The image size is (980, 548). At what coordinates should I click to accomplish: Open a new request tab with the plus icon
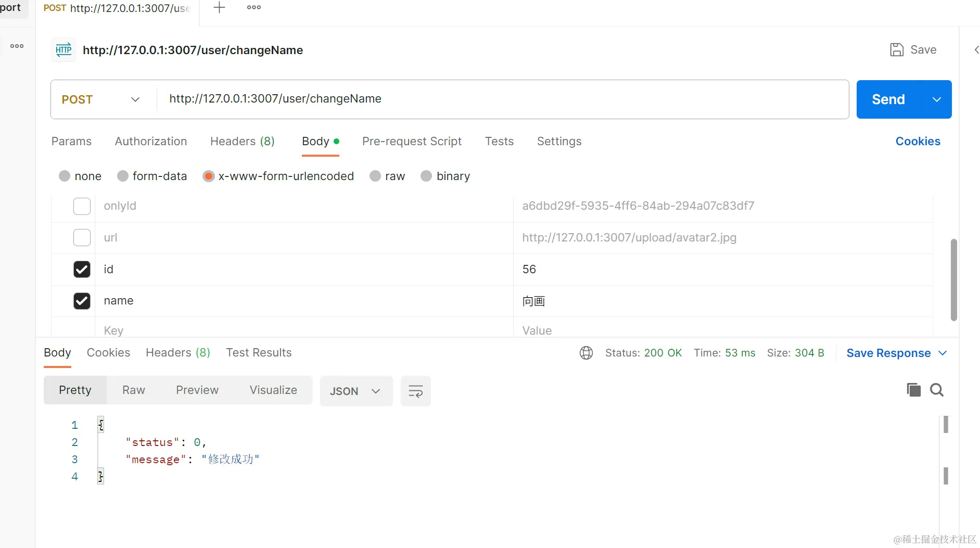(x=219, y=7)
